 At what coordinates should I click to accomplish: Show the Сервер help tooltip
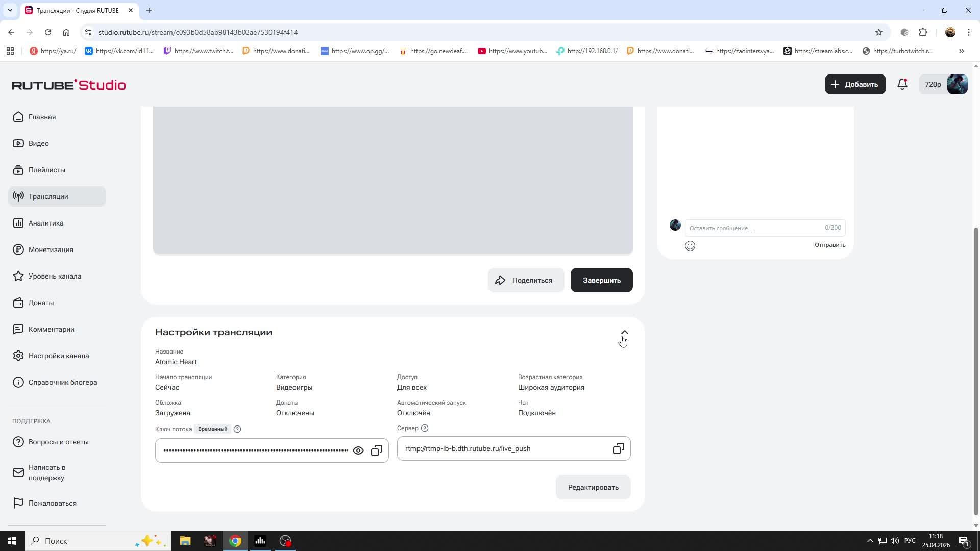tap(425, 428)
